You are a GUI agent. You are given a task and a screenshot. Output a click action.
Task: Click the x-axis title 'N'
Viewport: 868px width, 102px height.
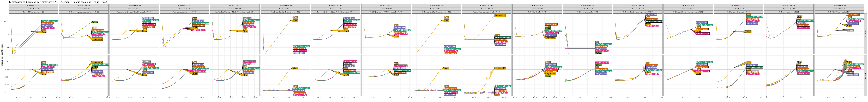pos(436,100)
